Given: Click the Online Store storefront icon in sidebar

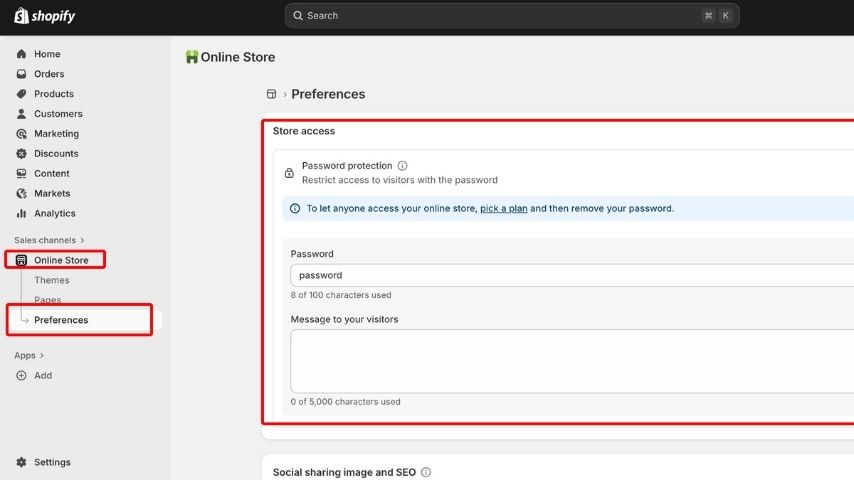Looking at the screenshot, I should coord(21,260).
